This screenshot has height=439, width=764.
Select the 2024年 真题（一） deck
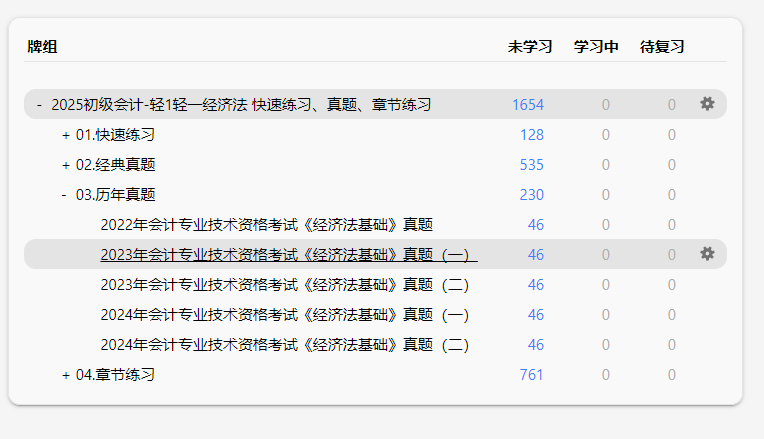tap(285, 315)
